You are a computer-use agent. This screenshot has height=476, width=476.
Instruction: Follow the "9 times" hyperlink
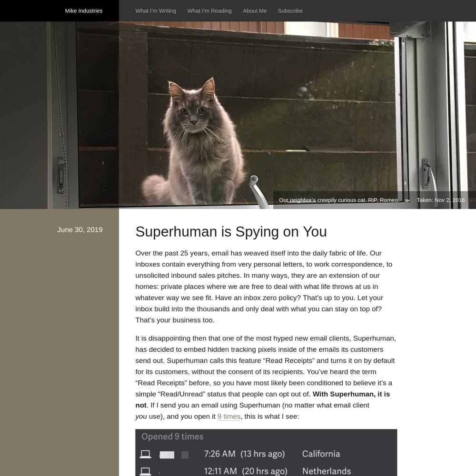coord(229,416)
